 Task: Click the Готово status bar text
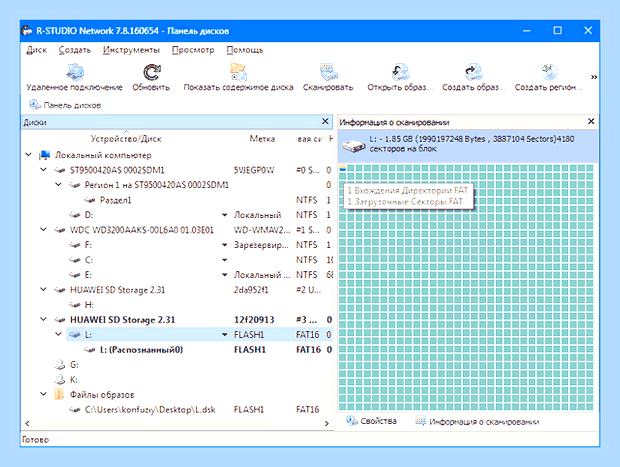[35, 440]
